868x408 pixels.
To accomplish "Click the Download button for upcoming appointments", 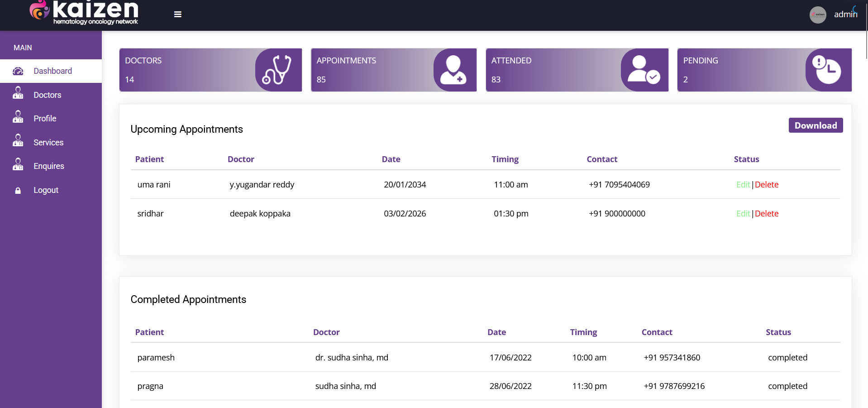I will click(x=816, y=125).
